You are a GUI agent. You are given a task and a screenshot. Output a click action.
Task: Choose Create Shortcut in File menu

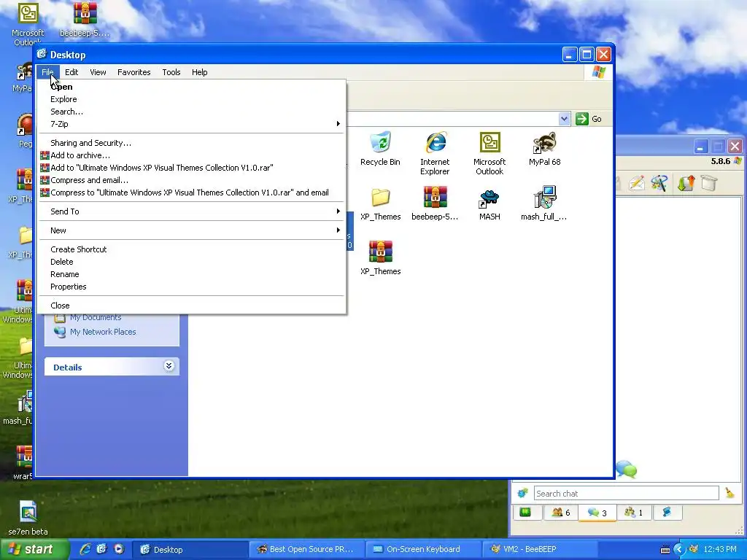(x=192, y=249)
